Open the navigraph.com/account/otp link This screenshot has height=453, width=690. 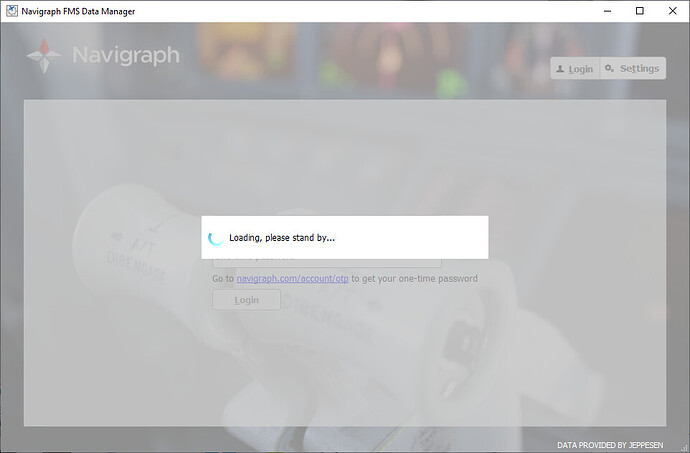(x=292, y=279)
